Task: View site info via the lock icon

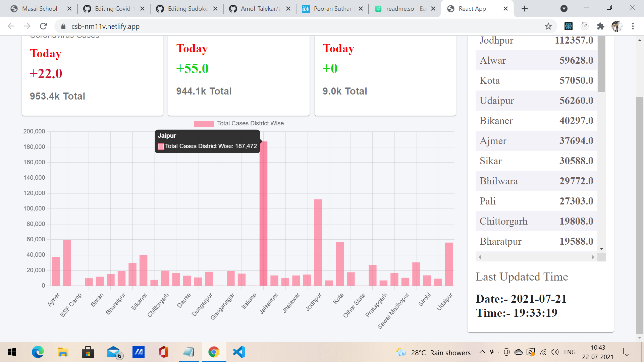Action: (x=63, y=26)
